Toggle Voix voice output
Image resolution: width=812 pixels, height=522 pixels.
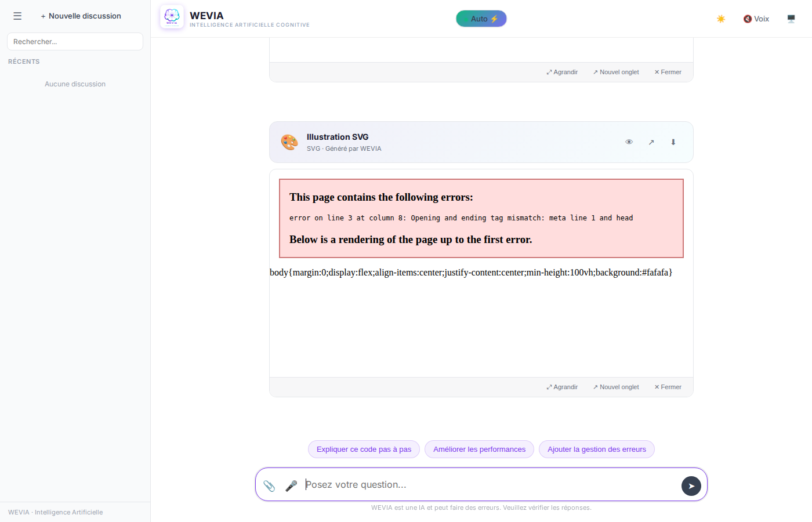click(x=756, y=19)
